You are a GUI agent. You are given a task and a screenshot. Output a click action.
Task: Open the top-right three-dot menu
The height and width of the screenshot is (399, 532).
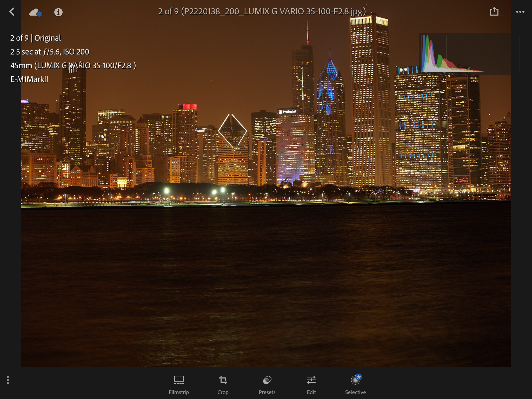(x=520, y=12)
